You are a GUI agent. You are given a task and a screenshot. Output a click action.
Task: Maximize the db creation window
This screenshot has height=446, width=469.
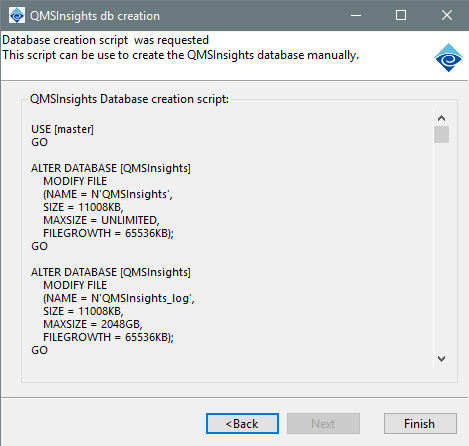(401, 15)
